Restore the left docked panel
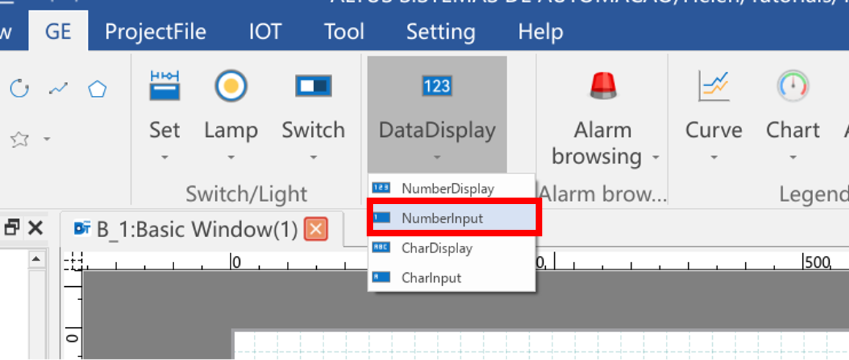Image resolution: width=849 pixels, height=360 pixels. [11, 228]
